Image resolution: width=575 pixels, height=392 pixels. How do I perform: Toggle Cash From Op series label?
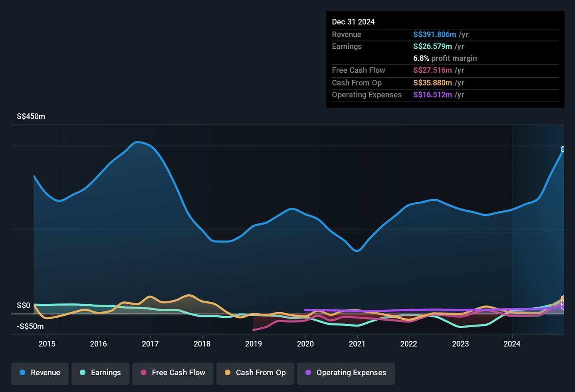pos(261,372)
